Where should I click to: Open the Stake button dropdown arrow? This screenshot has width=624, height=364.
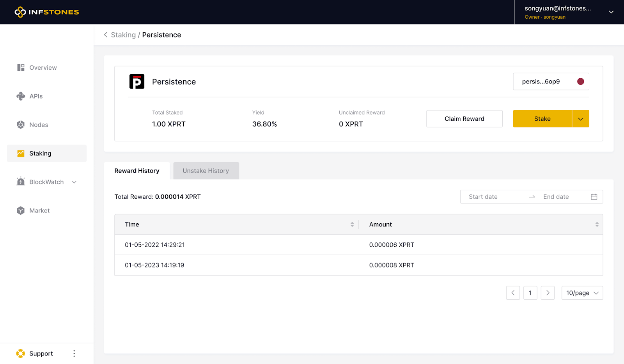click(581, 119)
